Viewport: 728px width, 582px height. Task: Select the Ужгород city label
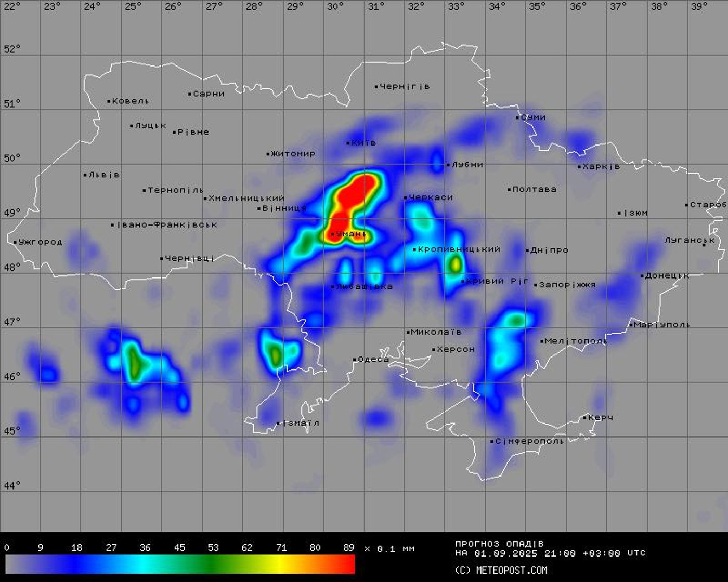pyautogui.click(x=40, y=242)
